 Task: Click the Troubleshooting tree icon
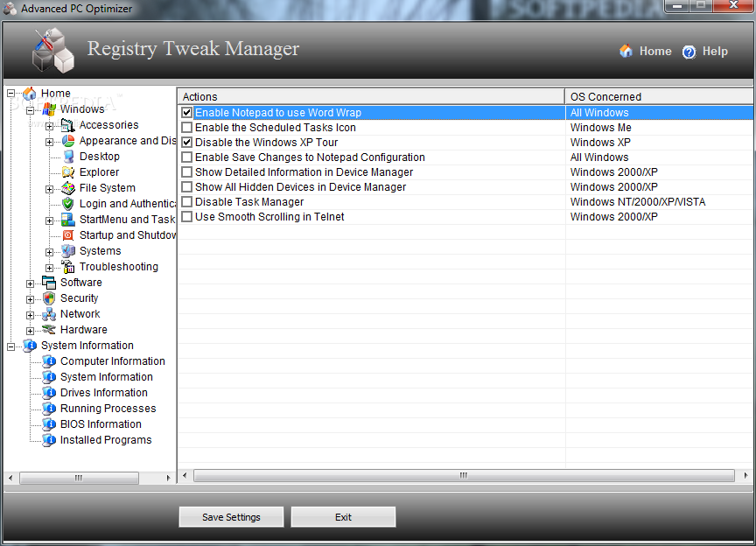coord(68,267)
